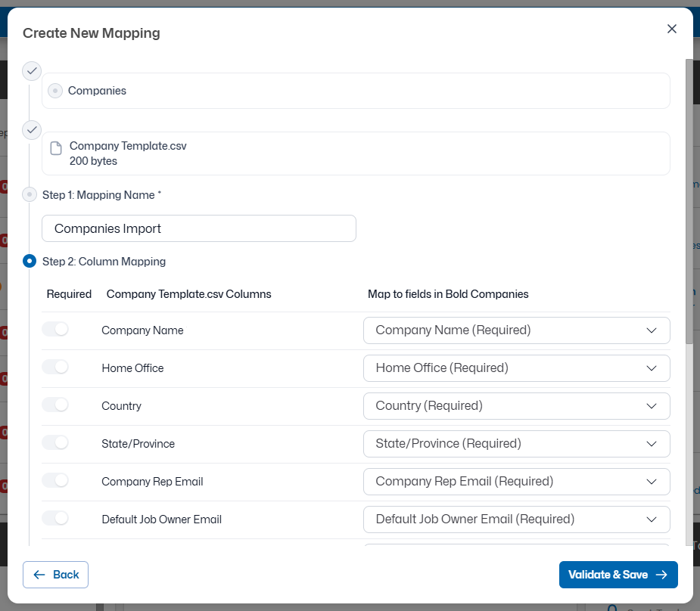Open the State/Province (Required) dropdown

point(517,444)
